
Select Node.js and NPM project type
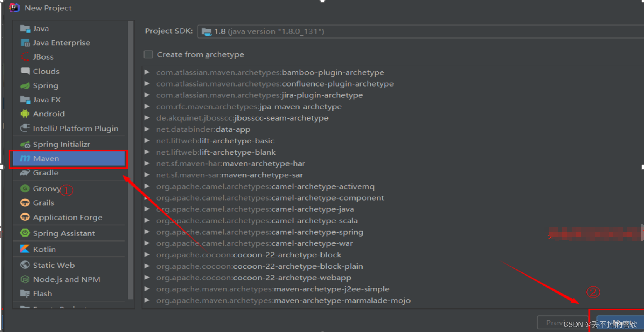70,279
